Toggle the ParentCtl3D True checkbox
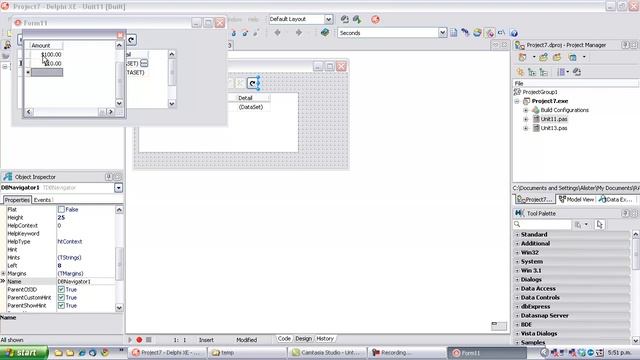This screenshot has height=360, width=640. pos(61,289)
